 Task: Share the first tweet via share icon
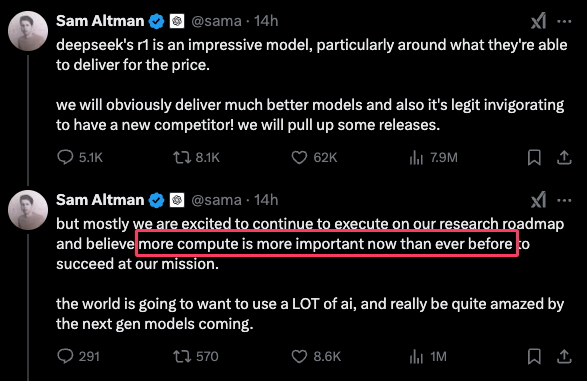click(x=564, y=158)
